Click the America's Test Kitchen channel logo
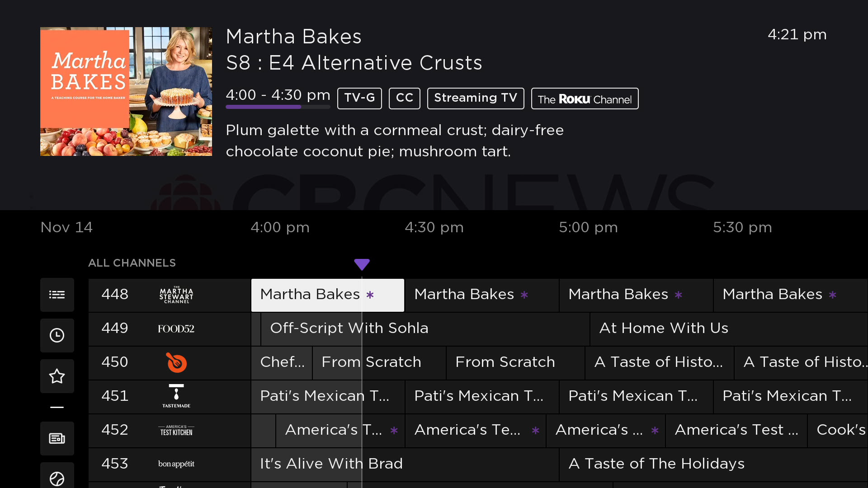Screen dimensions: 868x488 (x=176, y=431)
